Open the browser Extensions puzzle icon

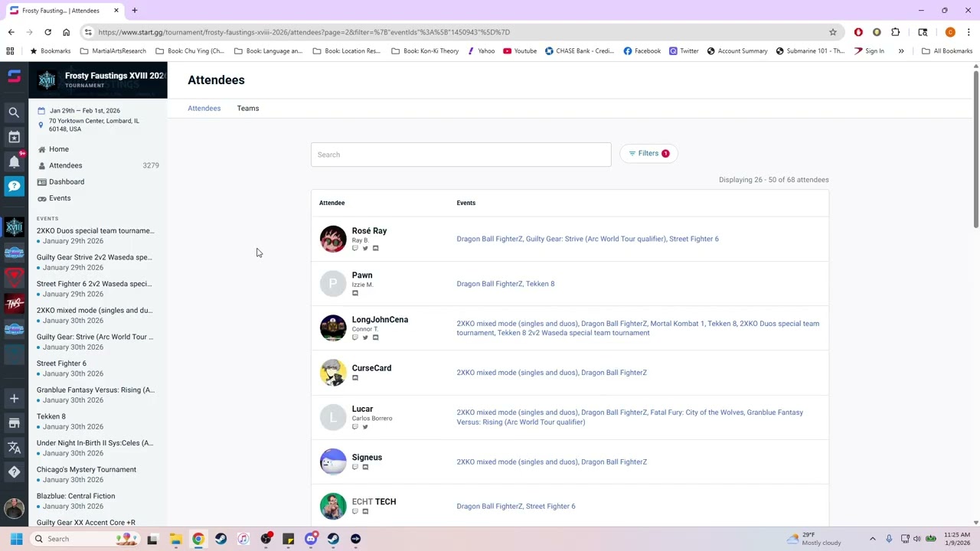895,32
